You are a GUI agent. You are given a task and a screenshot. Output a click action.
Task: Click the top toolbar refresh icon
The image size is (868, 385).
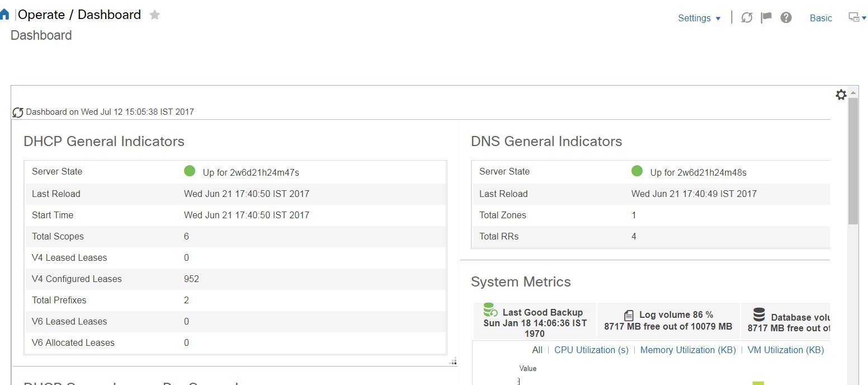[x=747, y=18]
